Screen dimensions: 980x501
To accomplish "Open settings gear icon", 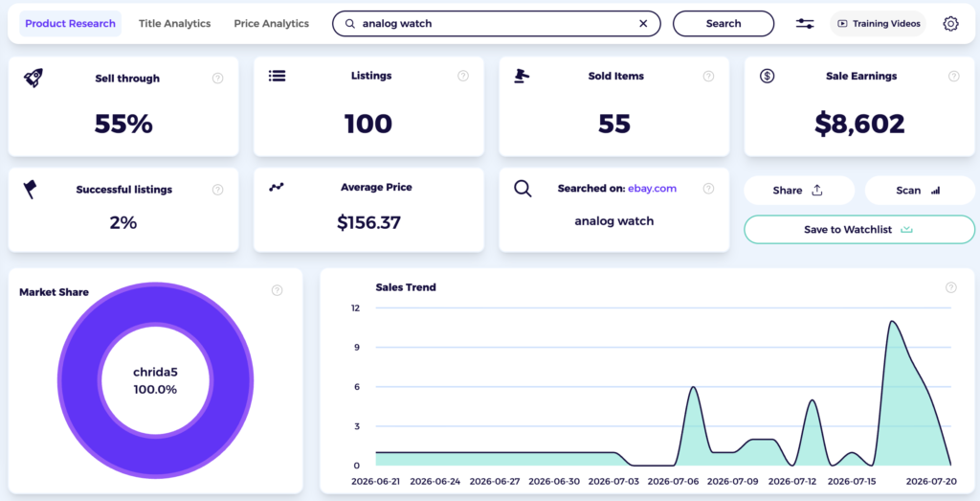I will (950, 24).
